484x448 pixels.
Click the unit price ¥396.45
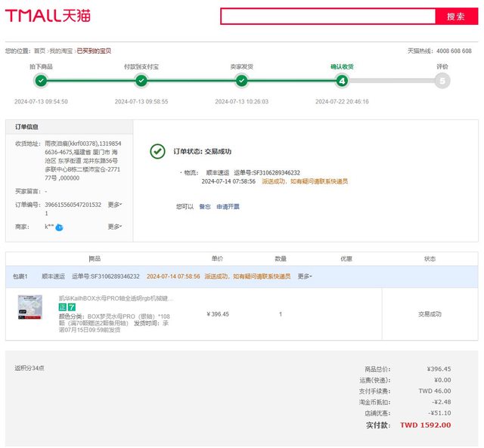[x=218, y=314]
